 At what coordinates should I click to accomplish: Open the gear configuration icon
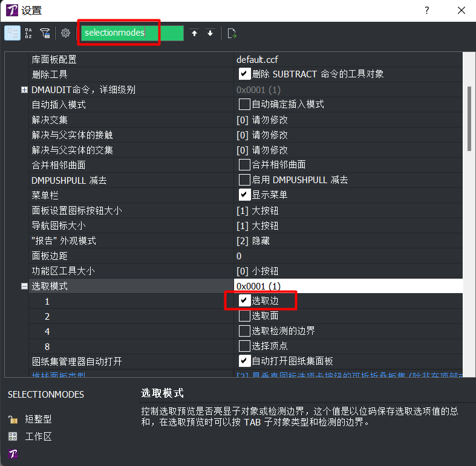tap(65, 33)
